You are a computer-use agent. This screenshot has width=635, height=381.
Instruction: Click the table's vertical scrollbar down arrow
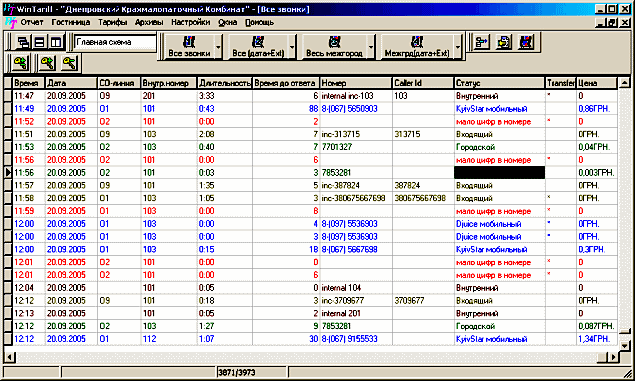[624, 345]
